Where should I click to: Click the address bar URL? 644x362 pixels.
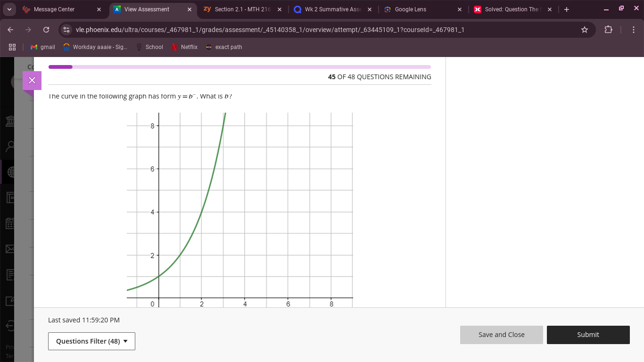[x=270, y=30]
